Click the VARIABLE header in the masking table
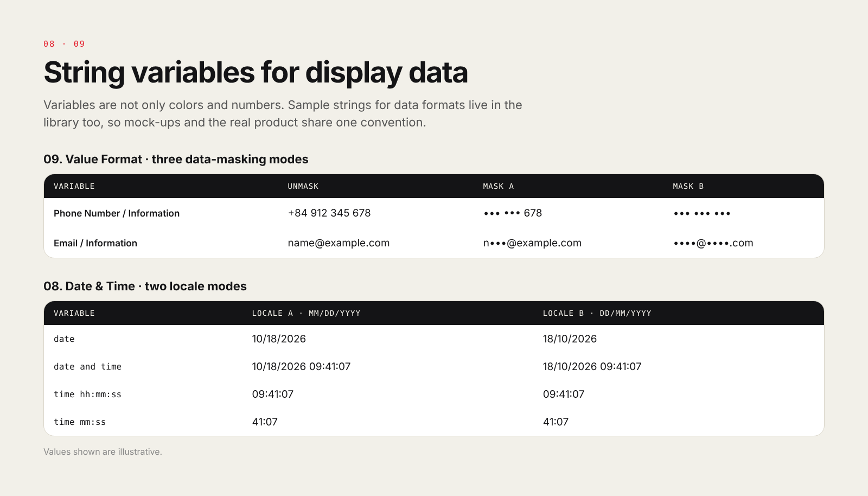 pos(74,186)
